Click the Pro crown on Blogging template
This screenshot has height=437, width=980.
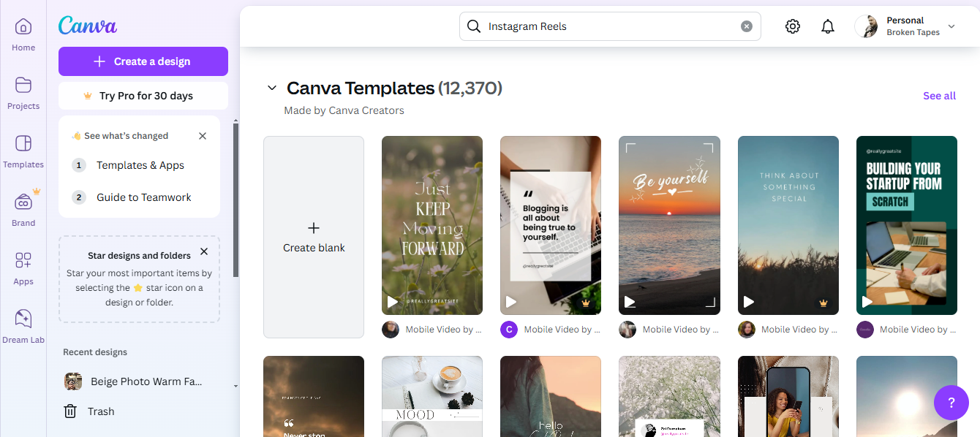[585, 303]
